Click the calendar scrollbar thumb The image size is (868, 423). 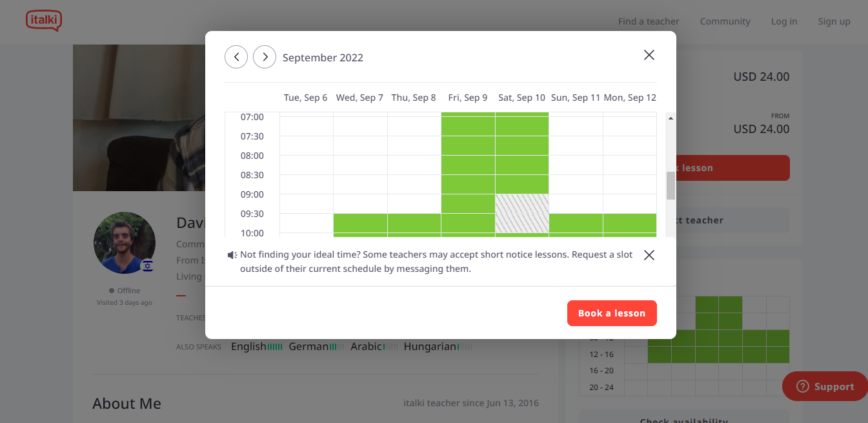671,186
